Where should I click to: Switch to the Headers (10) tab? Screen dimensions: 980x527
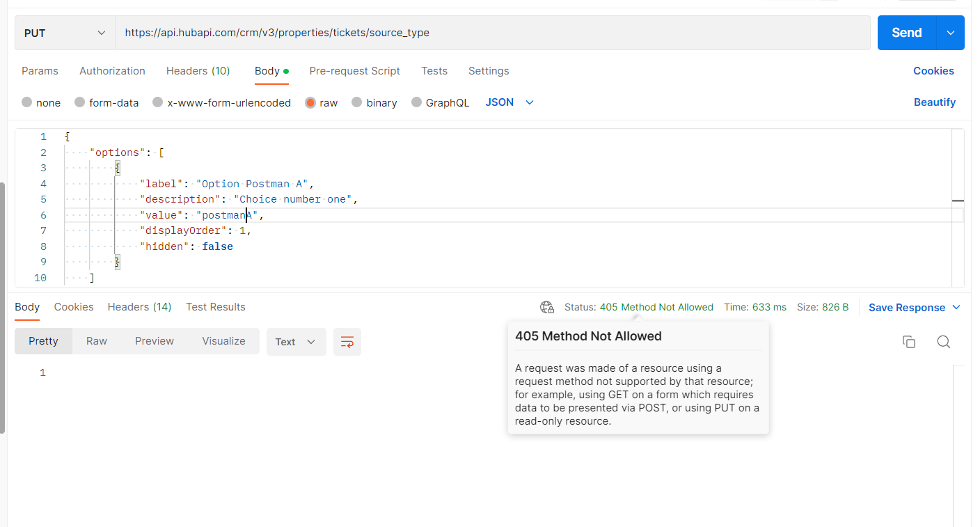tap(198, 70)
